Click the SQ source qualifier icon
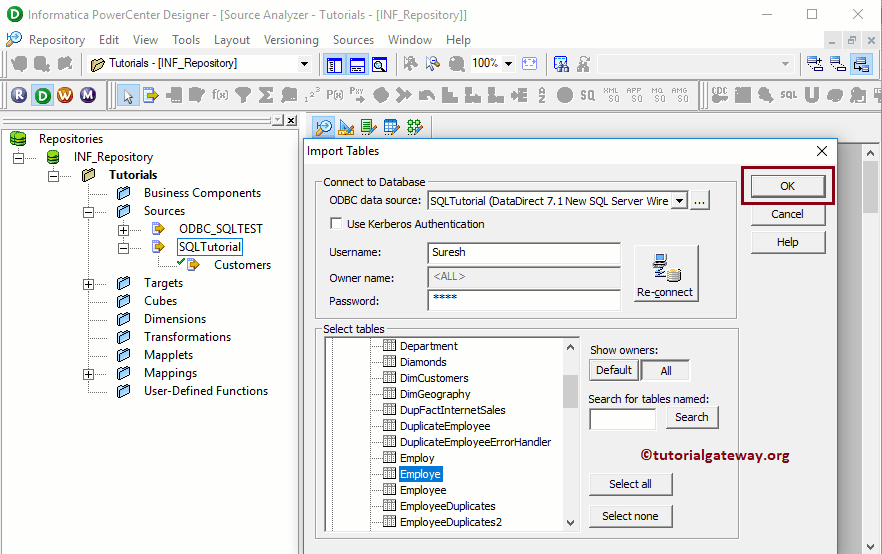The height and width of the screenshot is (554, 882). [x=587, y=96]
